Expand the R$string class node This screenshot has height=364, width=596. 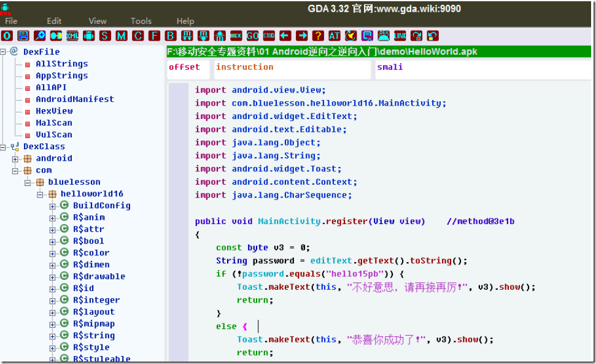(52, 336)
